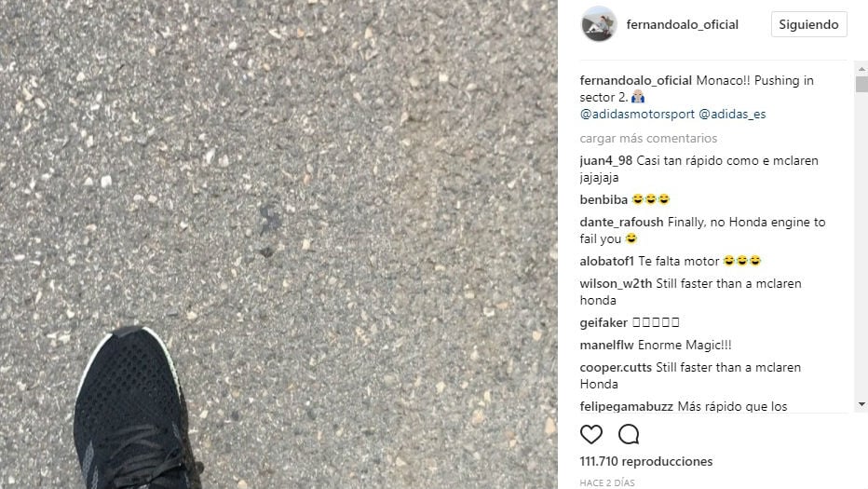This screenshot has width=868, height=489.
Task: Open alobatof1 user profile
Action: tap(606, 261)
